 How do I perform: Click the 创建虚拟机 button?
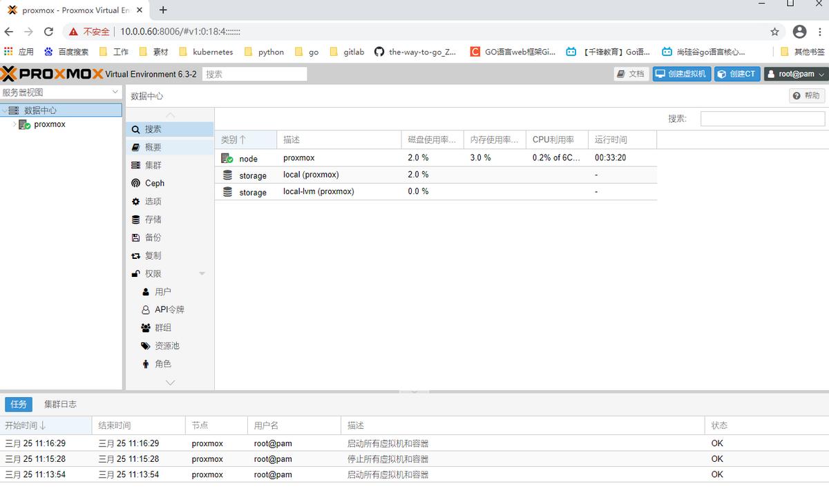(681, 73)
